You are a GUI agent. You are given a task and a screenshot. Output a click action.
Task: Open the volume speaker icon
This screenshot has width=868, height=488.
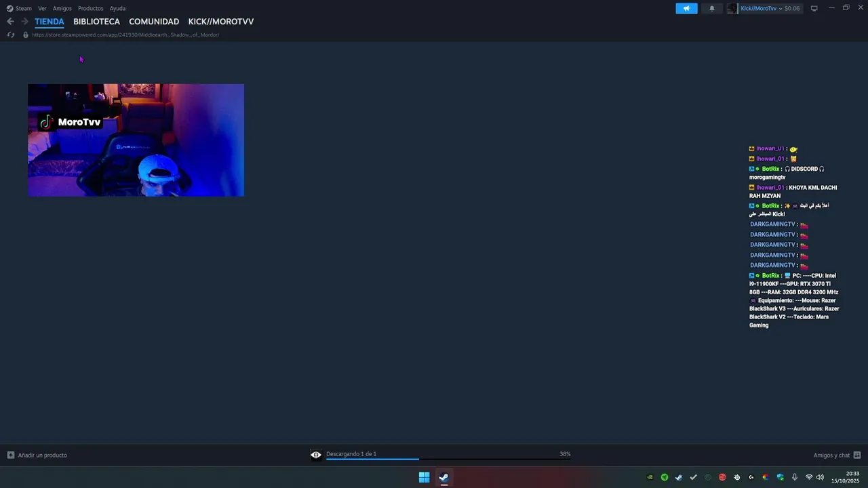[820, 477]
